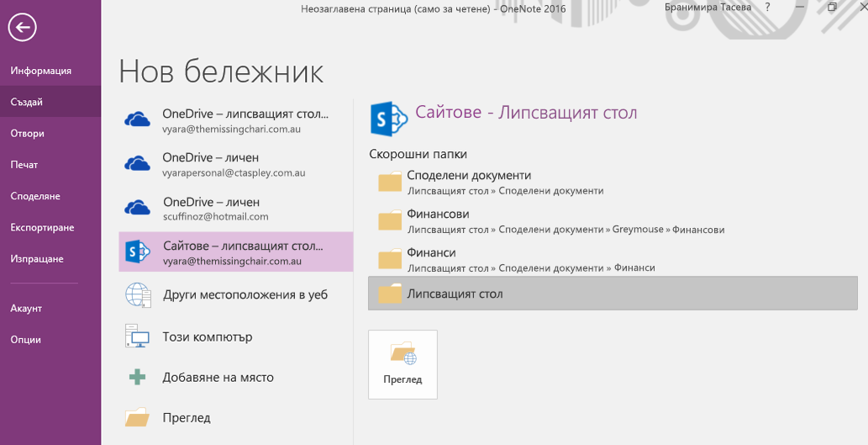Click the globe icon for Други местоположения
Image resolution: width=868 pixels, height=445 pixels.
click(x=138, y=294)
